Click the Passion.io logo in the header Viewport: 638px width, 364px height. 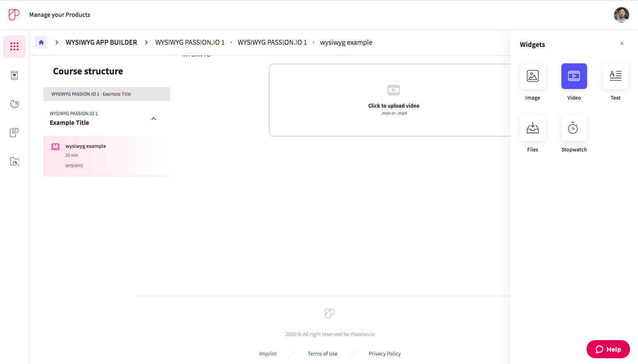pyautogui.click(x=14, y=15)
